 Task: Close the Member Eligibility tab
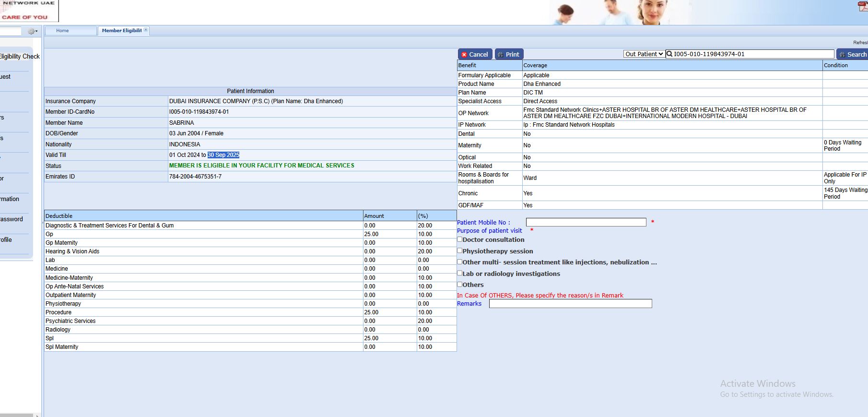[x=146, y=30]
